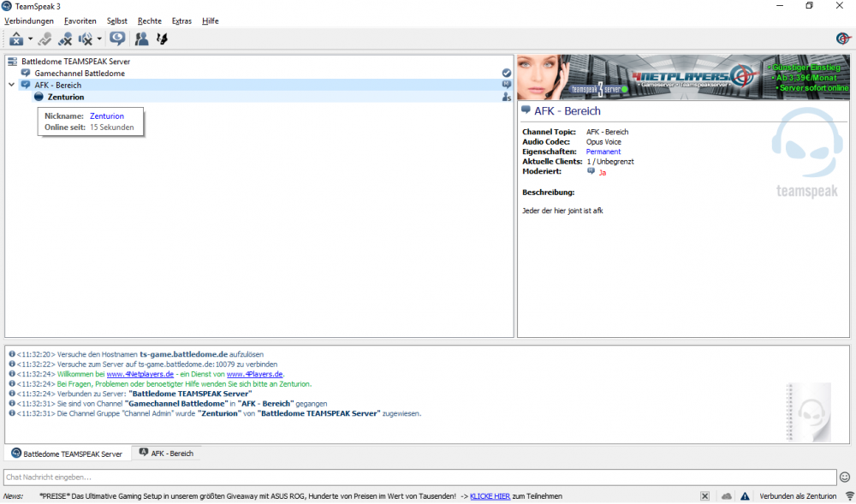
Task: Open the dropdown arrow beside the away-status icon
Action: (31, 39)
